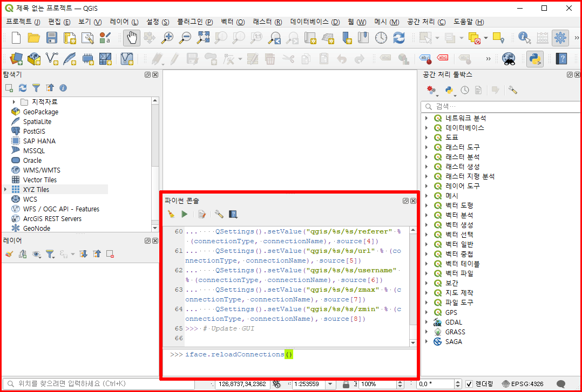This screenshot has height=392, width=582.
Task: Open the visibility eye dropdown in Layers panel
Action: coord(36,254)
